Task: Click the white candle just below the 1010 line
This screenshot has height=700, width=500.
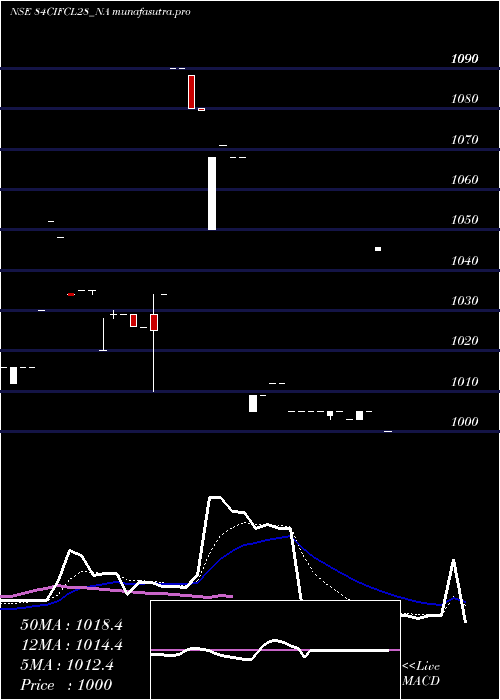Action: tap(253, 404)
